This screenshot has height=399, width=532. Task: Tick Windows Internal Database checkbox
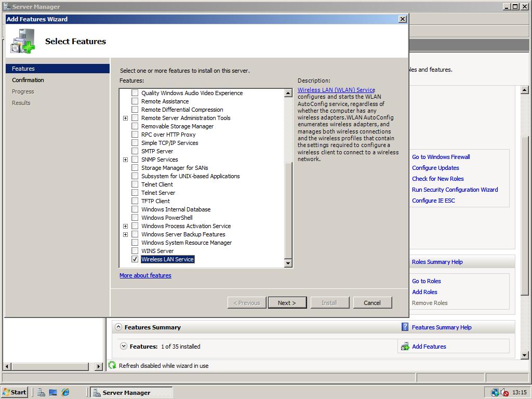135,209
